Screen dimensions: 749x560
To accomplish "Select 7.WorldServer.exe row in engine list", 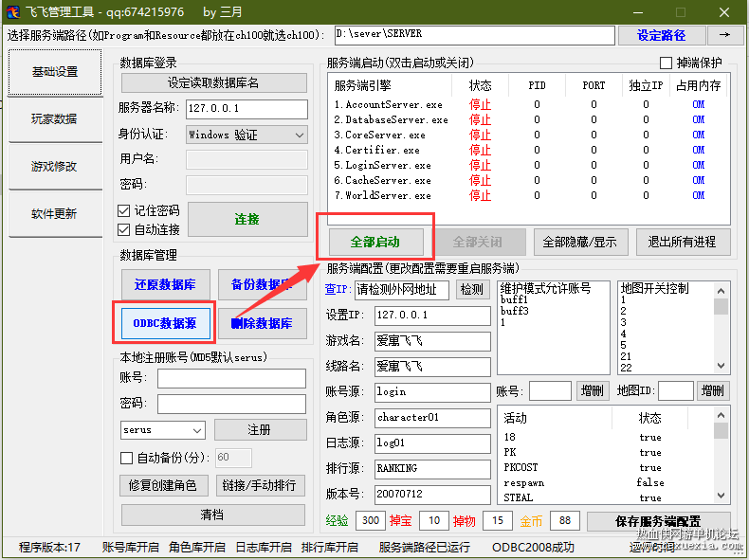I will (x=529, y=196).
